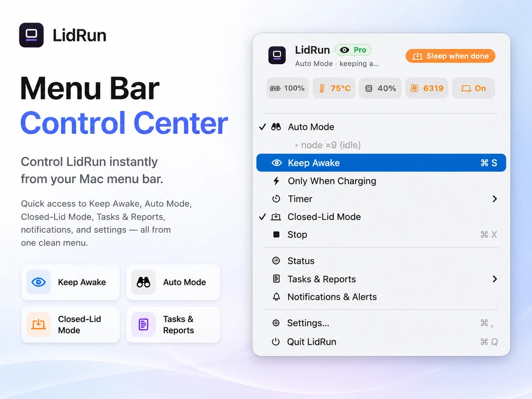This screenshot has height=399, width=532.
Task: Click the CPU 40% usage chip
Action: tap(381, 88)
